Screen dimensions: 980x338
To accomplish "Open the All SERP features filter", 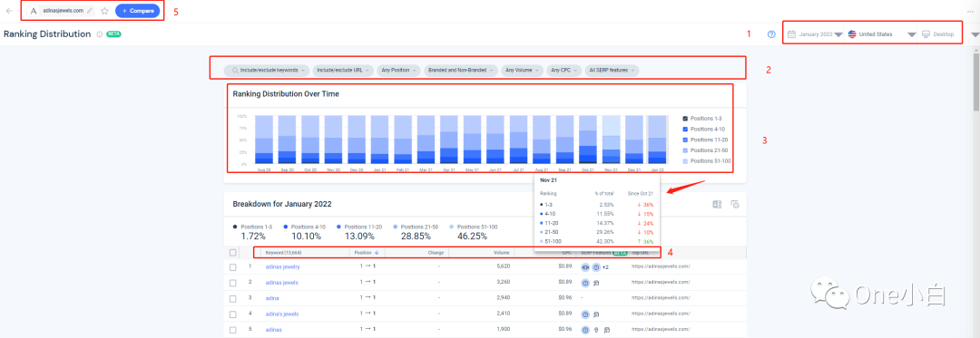I will [x=612, y=71].
